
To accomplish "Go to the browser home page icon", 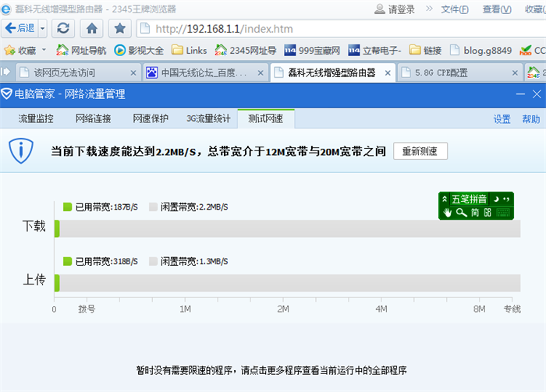I will click(91, 28).
